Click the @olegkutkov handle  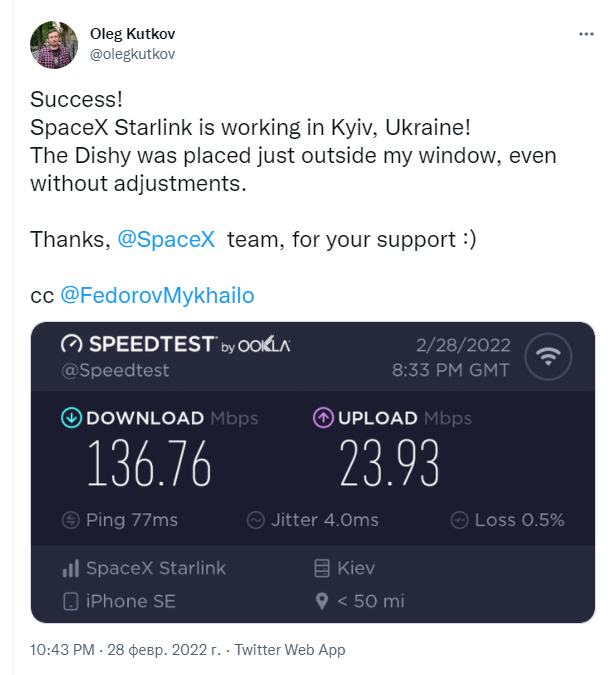click(x=132, y=54)
